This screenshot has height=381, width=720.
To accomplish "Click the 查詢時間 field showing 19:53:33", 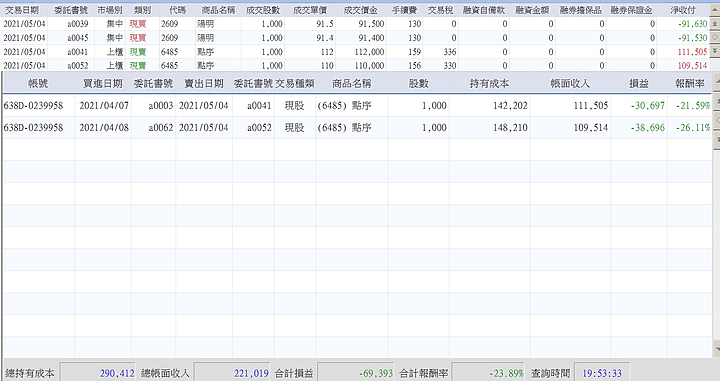I will coord(602,373).
